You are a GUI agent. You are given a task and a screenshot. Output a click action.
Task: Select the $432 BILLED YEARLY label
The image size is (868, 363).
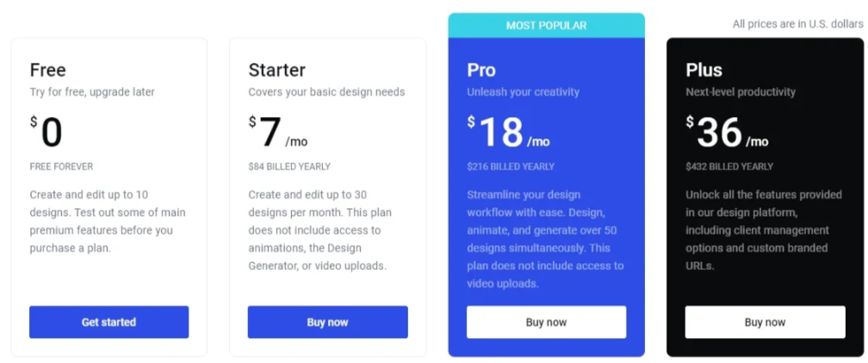729,166
